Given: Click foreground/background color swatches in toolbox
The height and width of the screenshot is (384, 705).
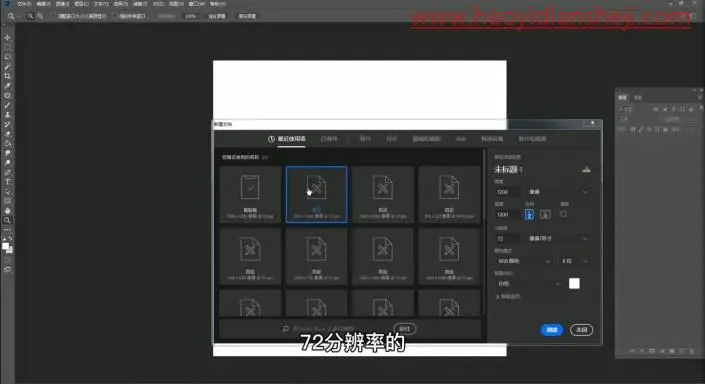Looking at the screenshot, I should (x=7, y=247).
